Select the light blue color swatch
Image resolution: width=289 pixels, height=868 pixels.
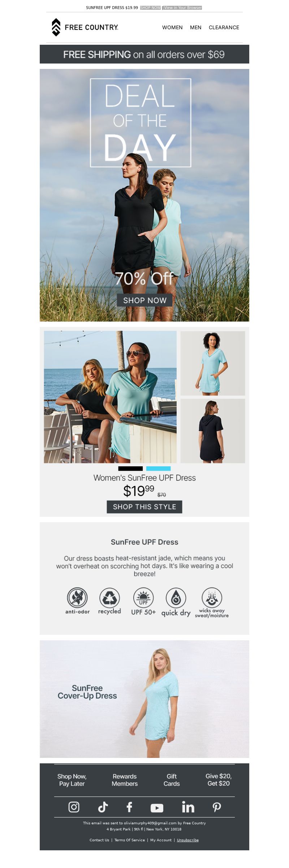coord(159,468)
